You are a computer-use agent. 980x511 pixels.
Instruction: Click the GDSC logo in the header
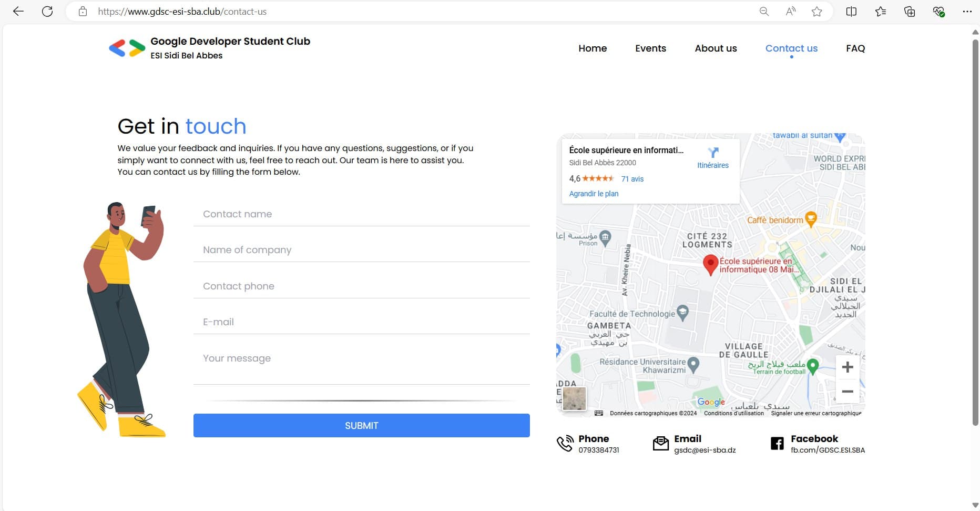tap(127, 48)
